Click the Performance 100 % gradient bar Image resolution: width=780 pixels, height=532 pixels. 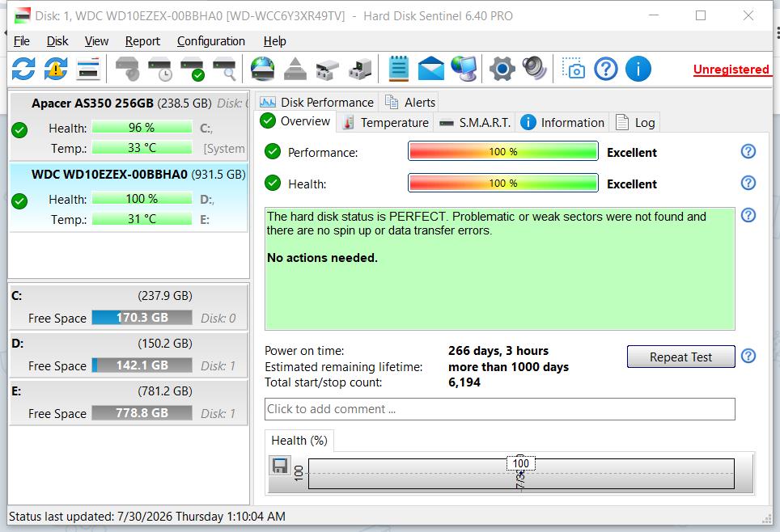click(x=503, y=151)
